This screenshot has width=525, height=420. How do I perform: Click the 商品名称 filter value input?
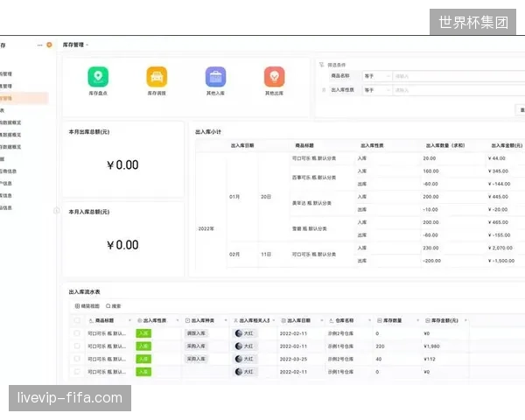click(458, 76)
